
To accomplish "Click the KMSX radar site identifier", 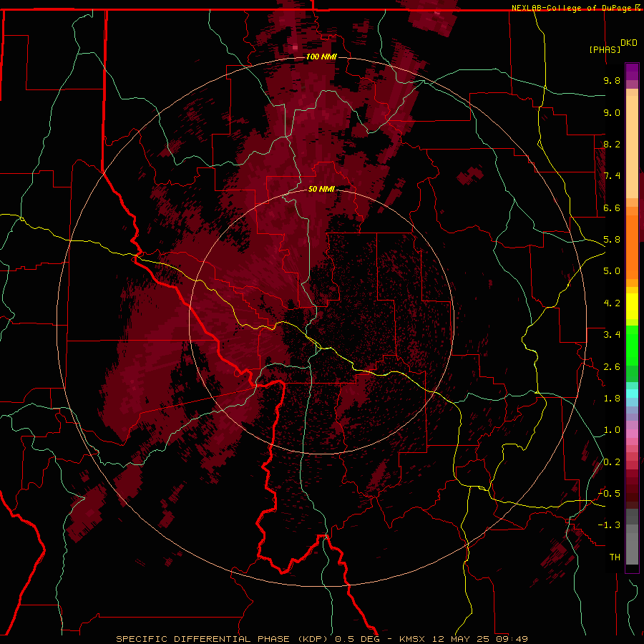I will click(x=412, y=639).
